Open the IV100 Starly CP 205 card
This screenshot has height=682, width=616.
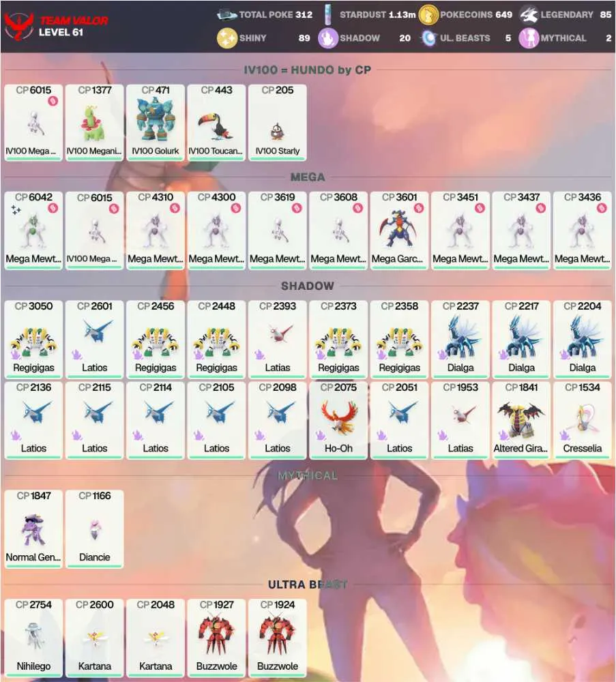coord(278,123)
